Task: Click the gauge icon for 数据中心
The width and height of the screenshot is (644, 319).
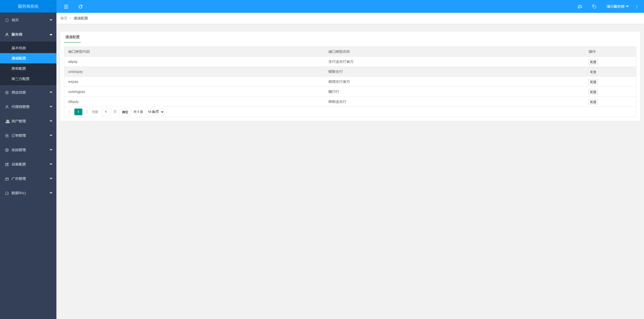Action: coord(7,193)
